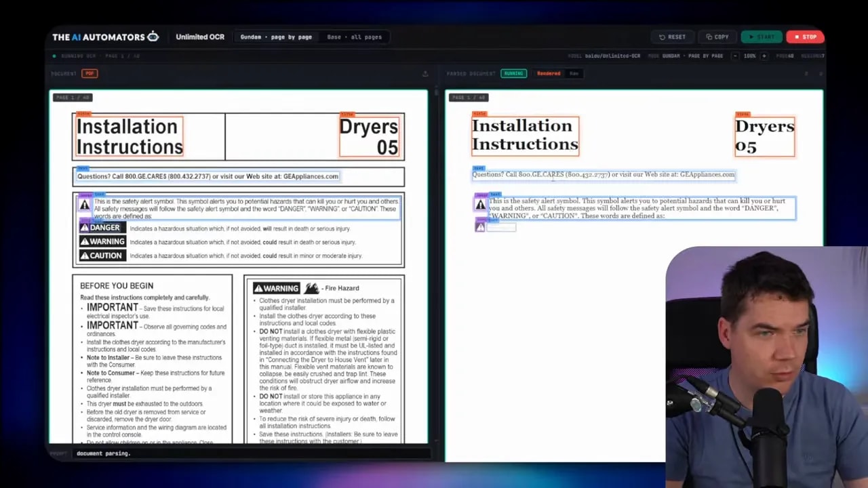Click the Questions call line in parsed output
This screenshot has height=488, width=868.
(x=604, y=174)
